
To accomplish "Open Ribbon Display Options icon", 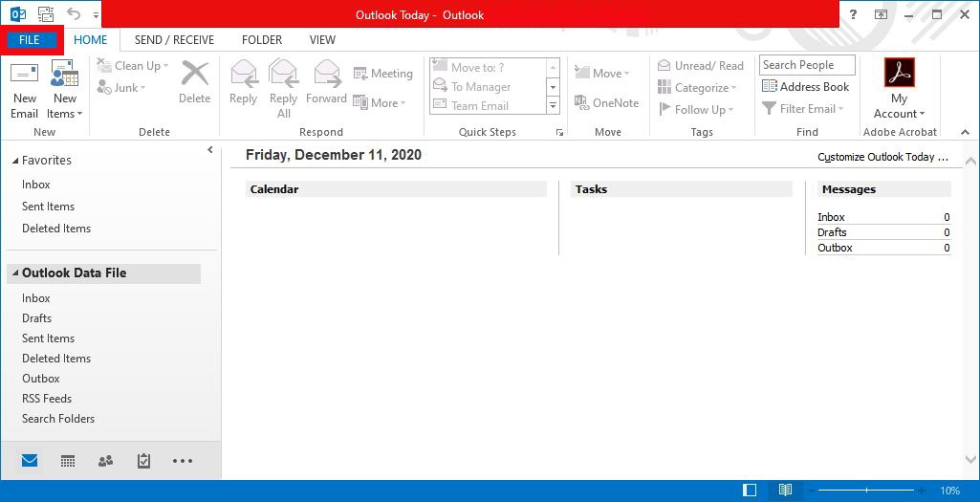I will (x=882, y=14).
